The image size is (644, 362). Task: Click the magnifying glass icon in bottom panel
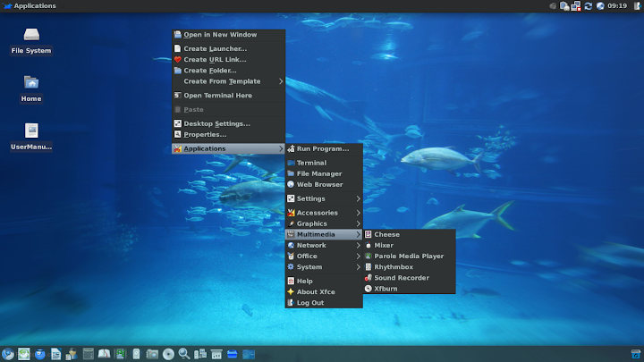pyautogui.click(x=184, y=354)
